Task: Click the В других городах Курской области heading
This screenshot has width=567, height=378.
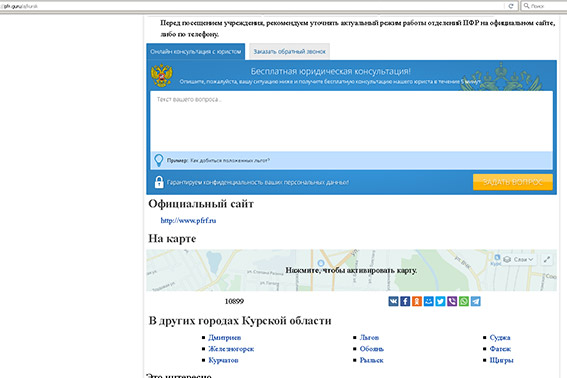Action: [240, 320]
